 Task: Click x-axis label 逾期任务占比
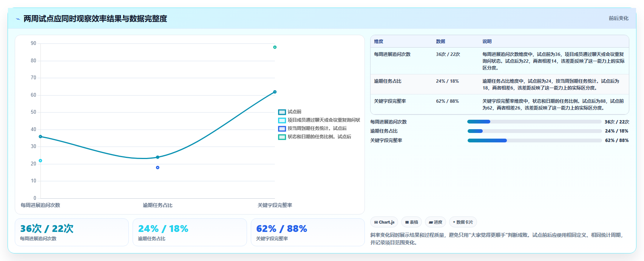pos(158,205)
